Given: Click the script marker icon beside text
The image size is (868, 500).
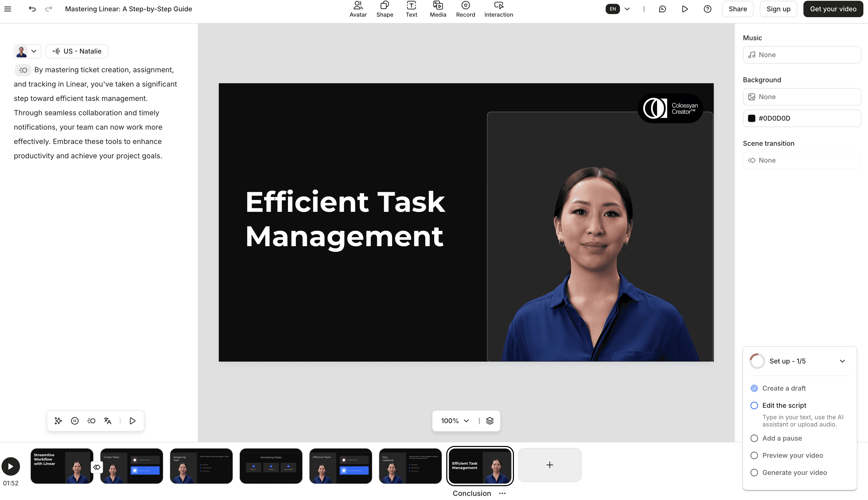Looking at the screenshot, I should coord(23,70).
